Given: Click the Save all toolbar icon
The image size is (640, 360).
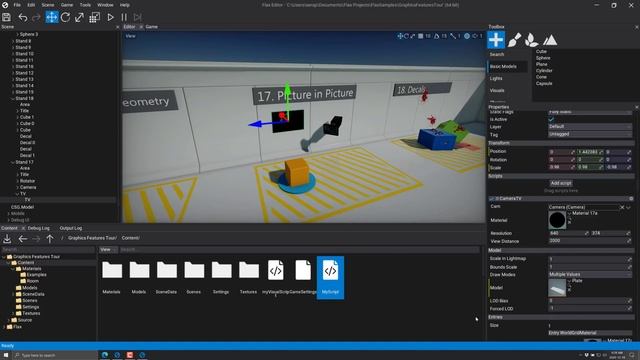Looking at the screenshot, I should point(7,17).
